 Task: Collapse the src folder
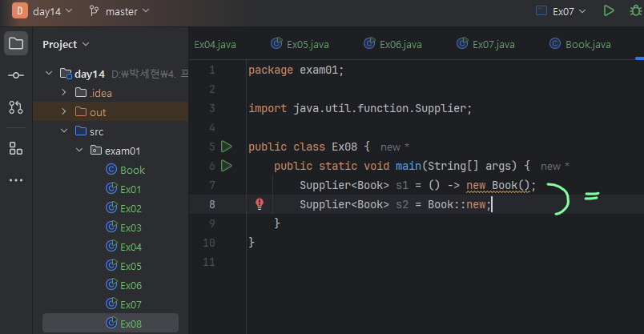[x=65, y=131]
